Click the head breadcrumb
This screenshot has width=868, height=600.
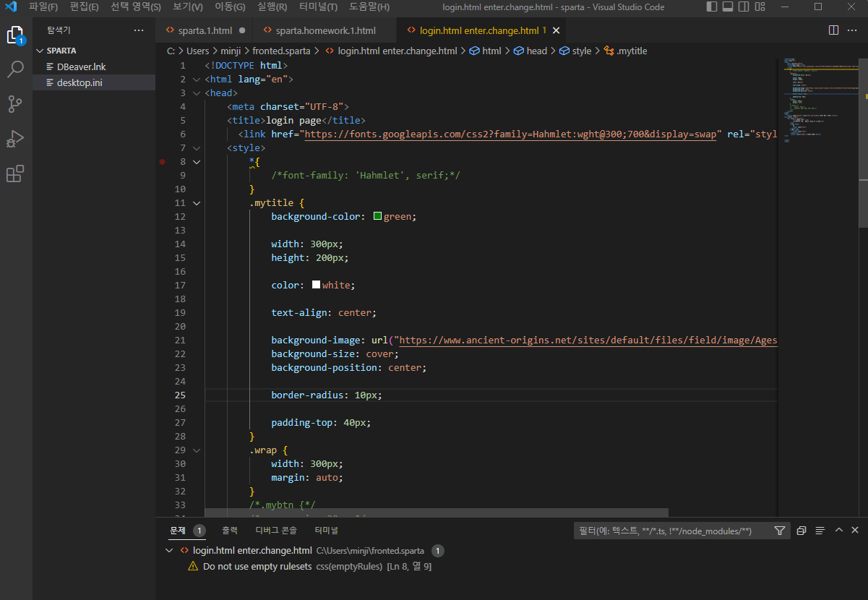pos(537,51)
